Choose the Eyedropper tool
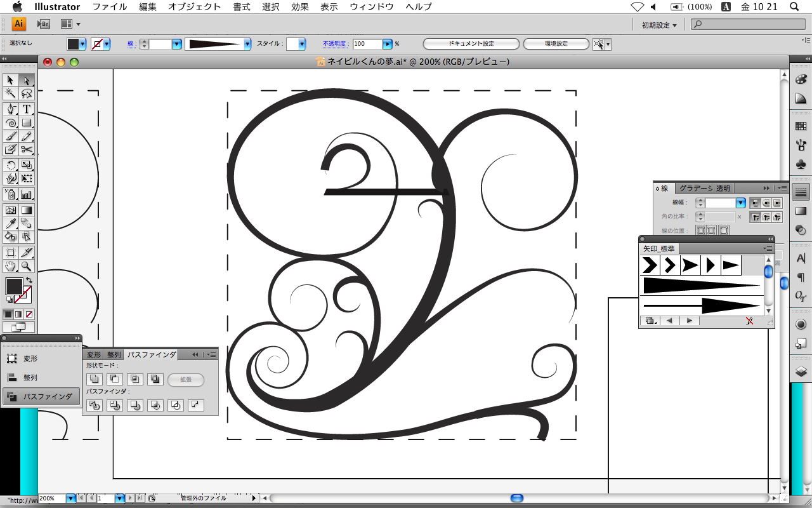The width and height of the screenshot is (812, 508). tap(10, 223)
